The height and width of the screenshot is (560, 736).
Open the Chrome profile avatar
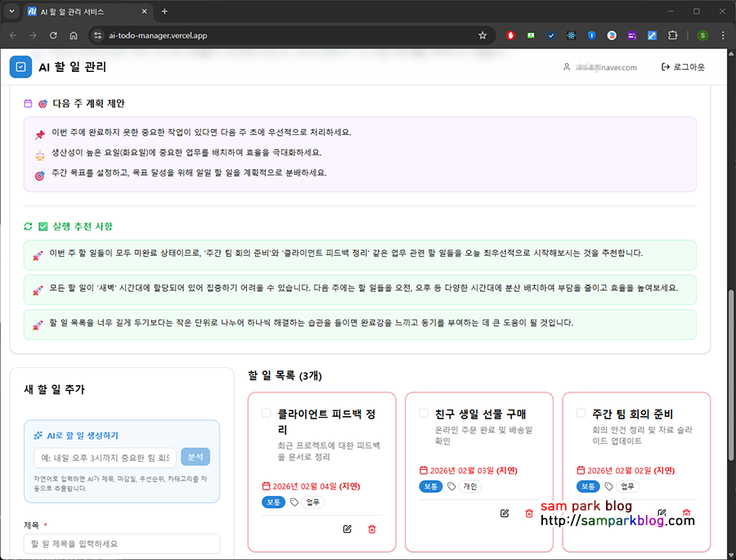pos(702,35)
